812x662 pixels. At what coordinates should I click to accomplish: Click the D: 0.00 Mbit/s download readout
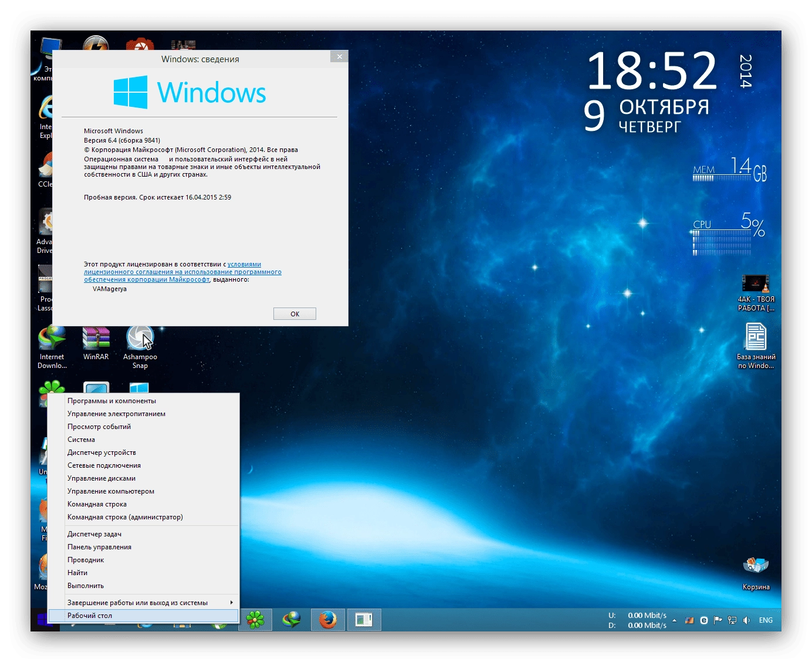[x=637, y=626]
